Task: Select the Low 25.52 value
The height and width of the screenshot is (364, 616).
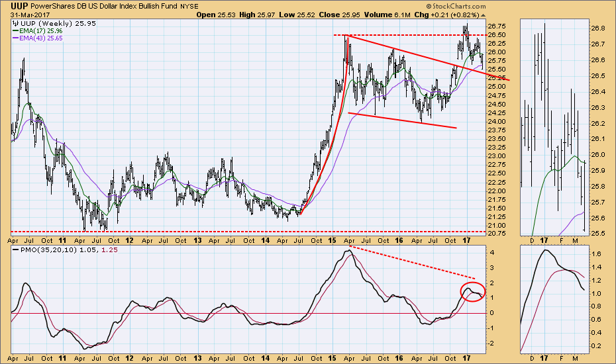Action: pyautogui.click(x=297, y=15)
